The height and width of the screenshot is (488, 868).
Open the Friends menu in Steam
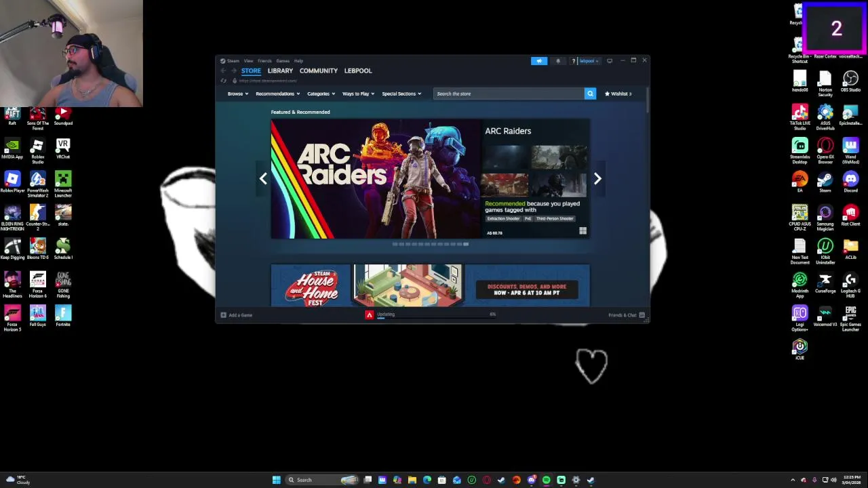[264, 61]
